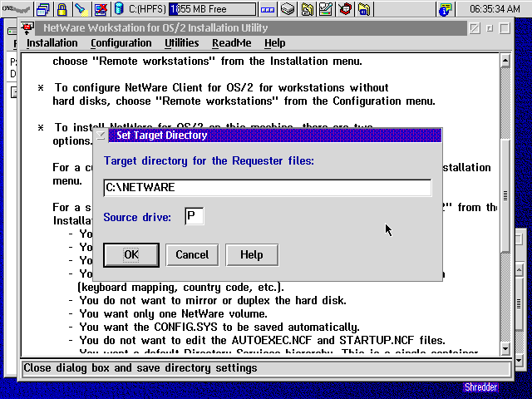Viewport: 532px width, 399px height.
Task: Click the background window's scrollbar up arrow
Action: point(519,270)
